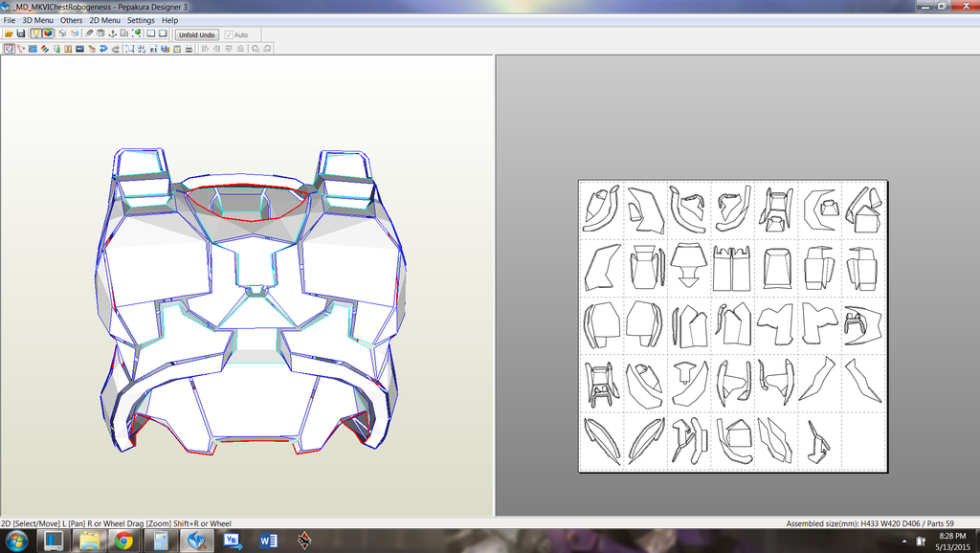This screenshot has width=980, height=553.
Task: Click the paperclip edge icon
Action: pyautogui.click(x=89, y=33)
